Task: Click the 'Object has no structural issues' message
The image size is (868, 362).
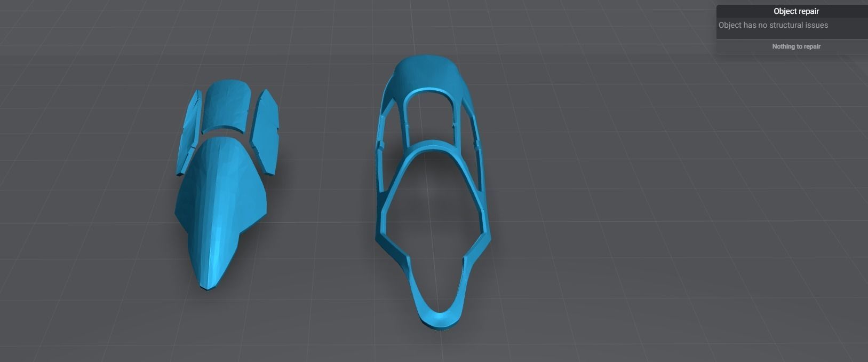Action: (x=773, y=25)
